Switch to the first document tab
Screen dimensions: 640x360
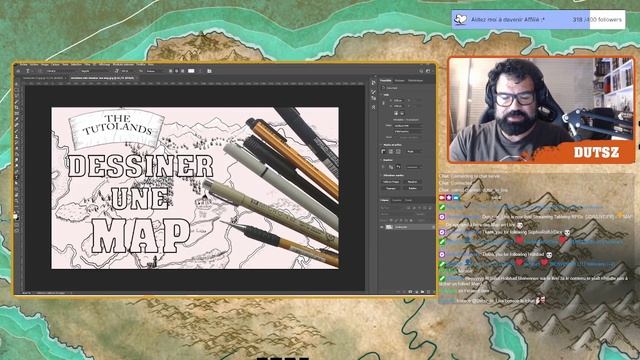tap(44, 78)
